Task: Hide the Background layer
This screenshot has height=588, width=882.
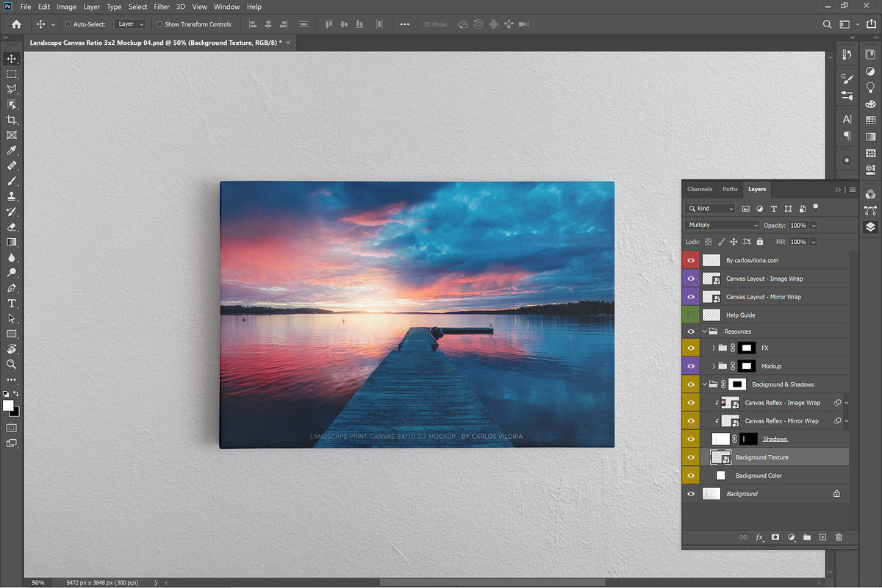Action: point(690,493)
